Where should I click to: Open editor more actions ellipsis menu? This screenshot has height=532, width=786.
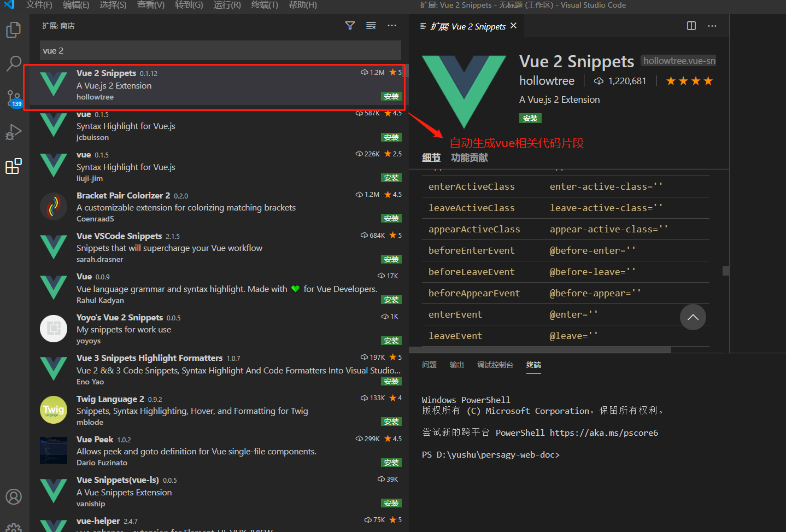[x=712, y=26]
